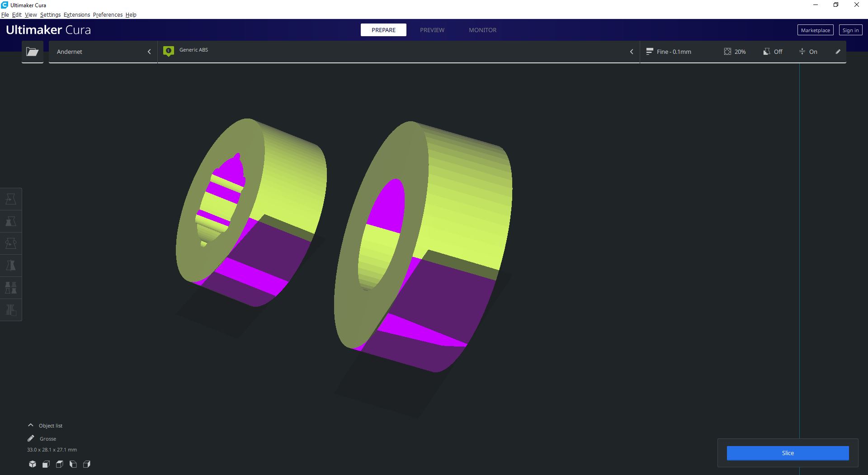Click the pencil icon beside Grosse

pos(31,438)
